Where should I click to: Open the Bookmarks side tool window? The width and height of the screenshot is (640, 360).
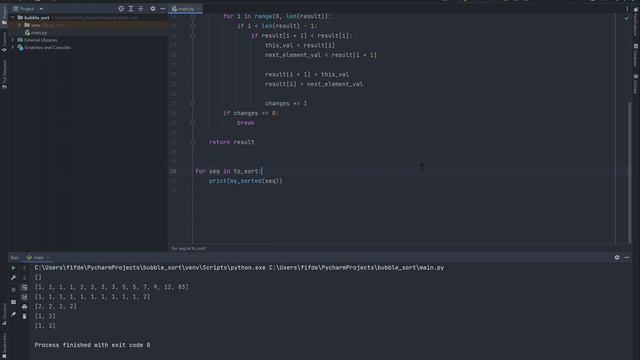tap(4, 345)
